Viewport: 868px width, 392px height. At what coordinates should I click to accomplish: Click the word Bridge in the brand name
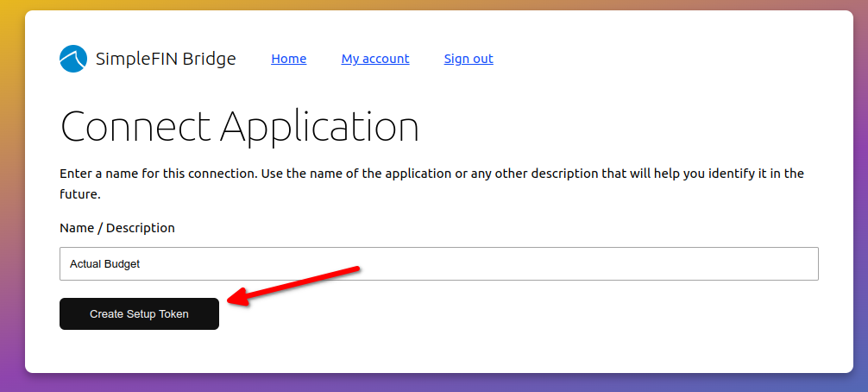209,59
